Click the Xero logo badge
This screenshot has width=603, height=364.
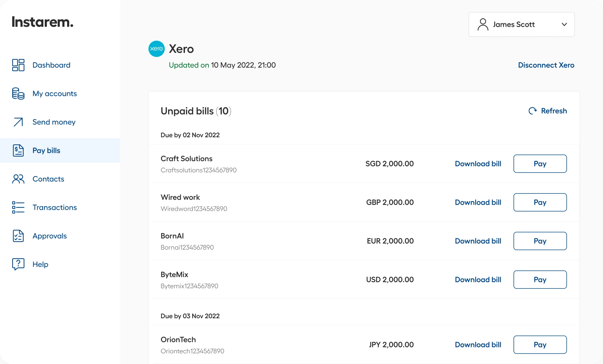[x=156, y=48]
